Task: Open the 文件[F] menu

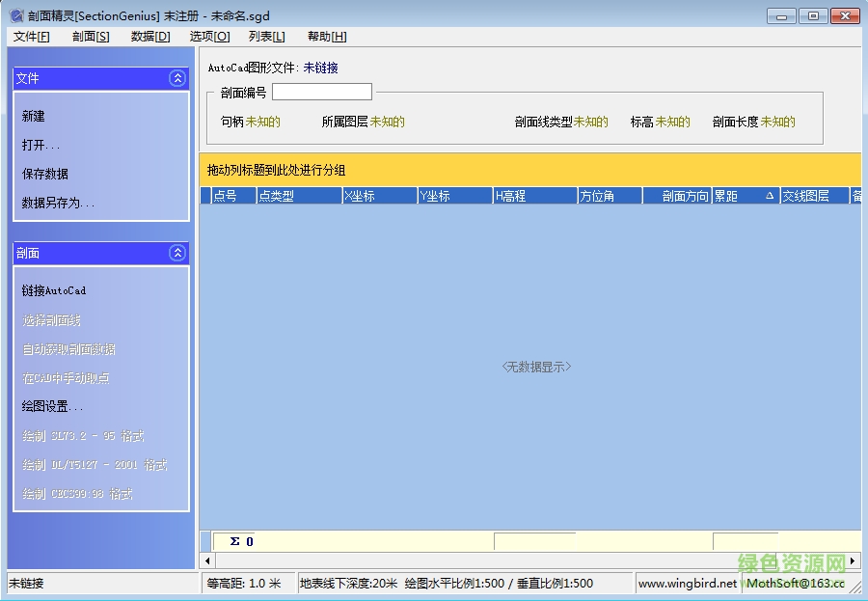Action: tap(32, 37)
